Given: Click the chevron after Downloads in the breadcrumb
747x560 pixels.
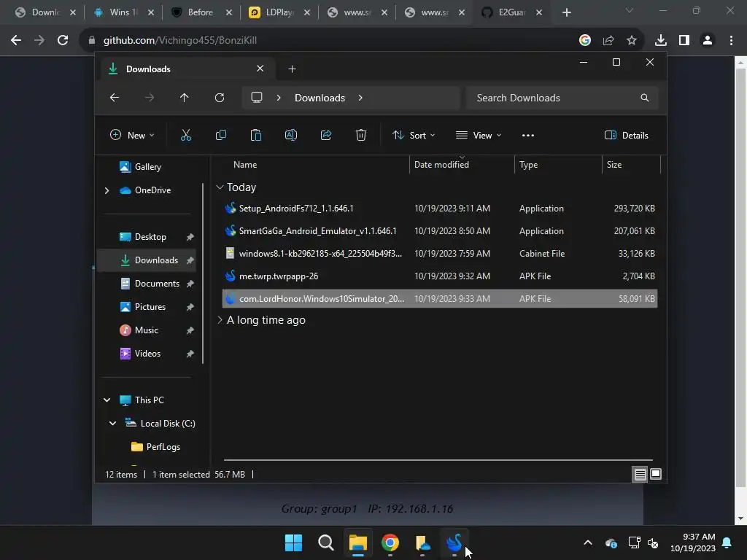Looking at the screenshot, I should (360, 98).
